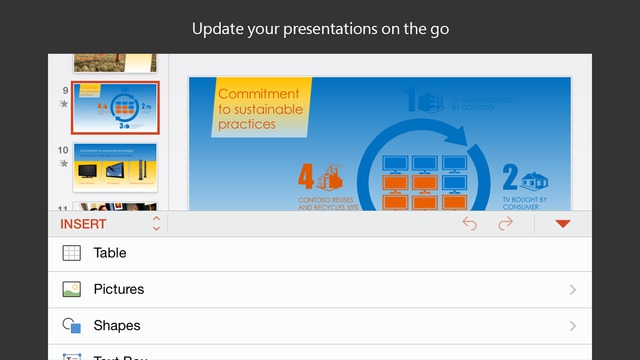640x360 pixels.
Task: Tap the slide number 10 label
Action: pos(63,150)
